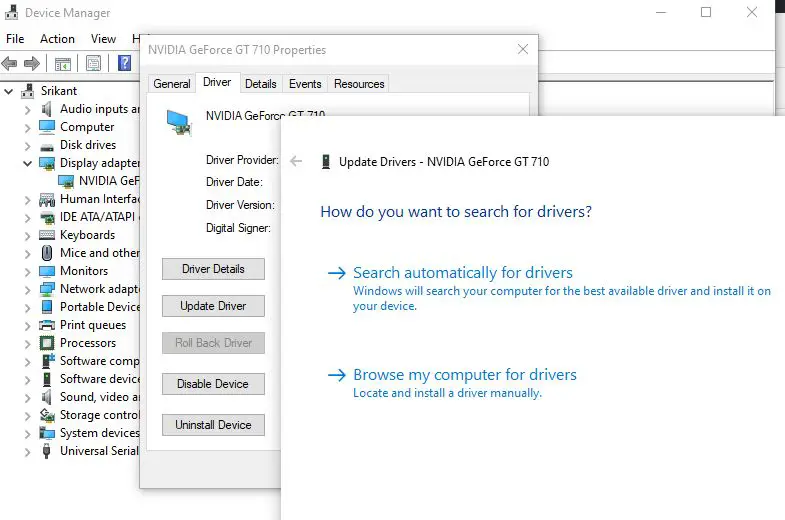Click the Forward arrow toolbar icon
The width and height of the screenshot is (785, 520).
[32, 63]
